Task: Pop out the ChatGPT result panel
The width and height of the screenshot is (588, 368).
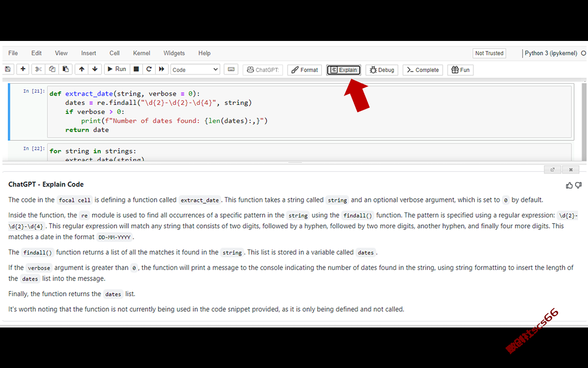Action: pos(553,169)
